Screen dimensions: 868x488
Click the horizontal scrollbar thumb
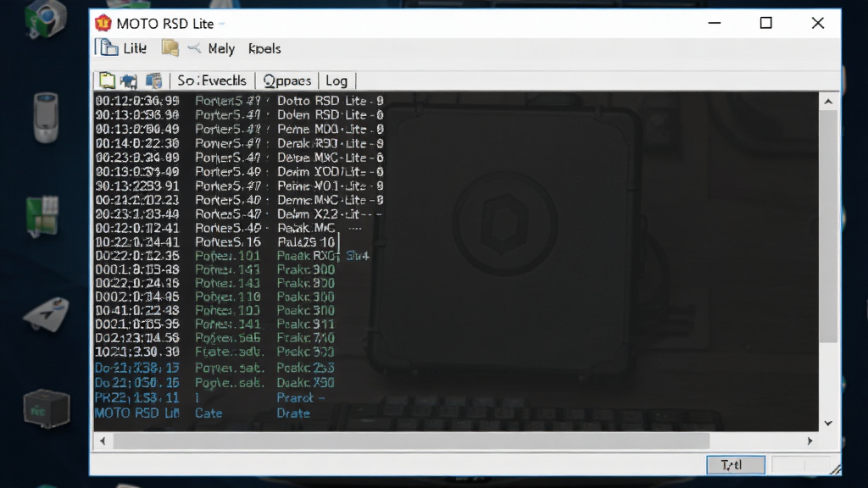(x=411, y=441)
